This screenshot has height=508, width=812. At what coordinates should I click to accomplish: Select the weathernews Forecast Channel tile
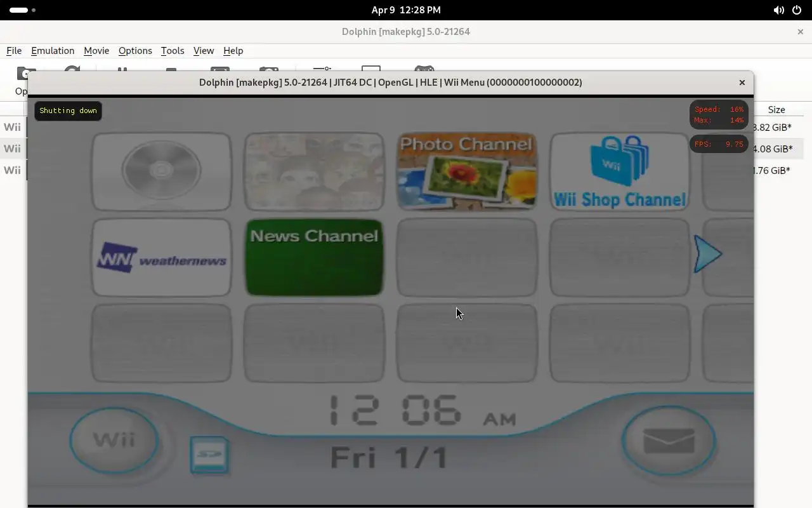click(162, 257)
